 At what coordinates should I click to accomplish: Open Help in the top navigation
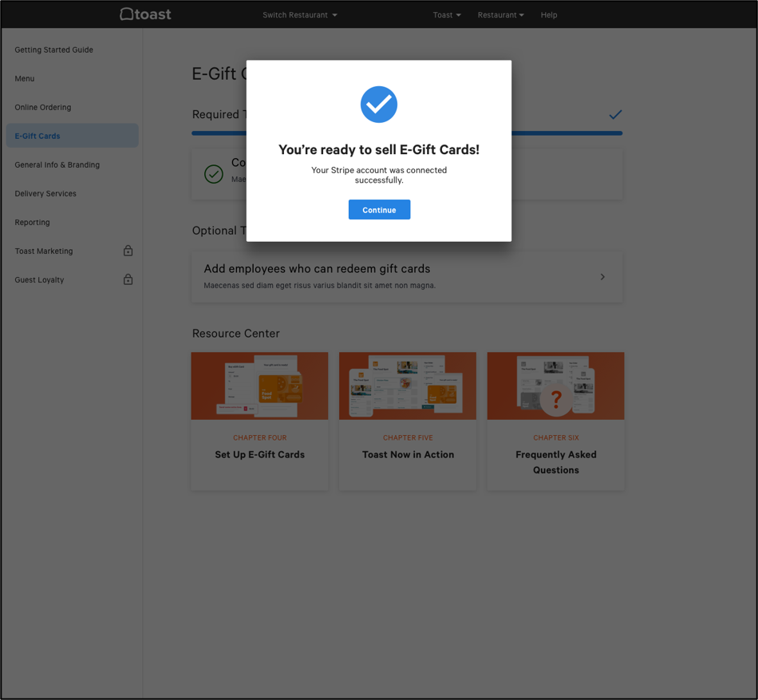(x=549, y=15)
